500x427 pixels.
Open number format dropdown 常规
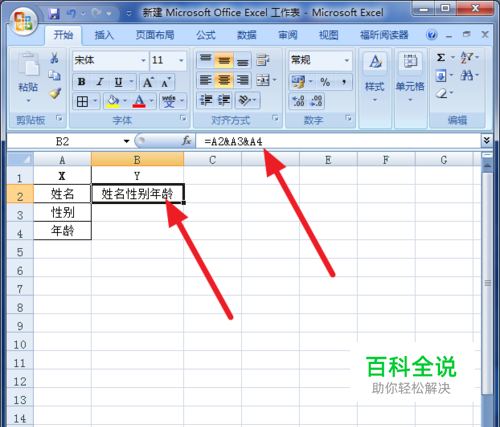347,60
